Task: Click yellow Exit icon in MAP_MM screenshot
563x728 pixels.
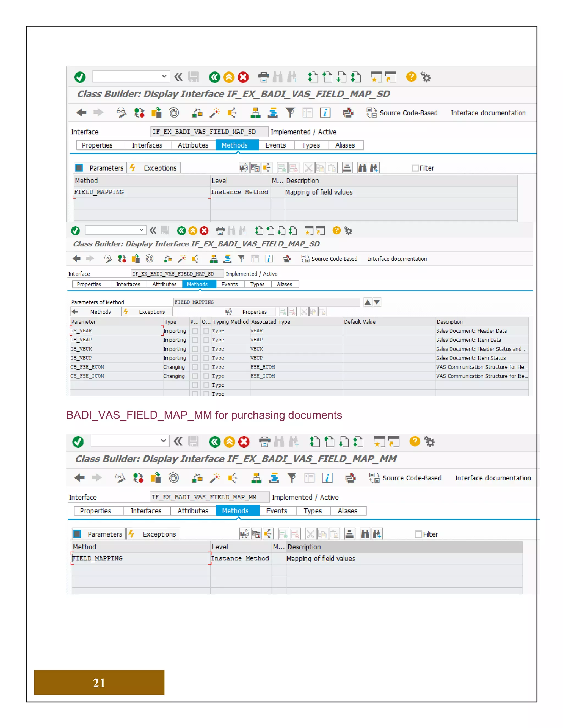Action: point(230,442)
